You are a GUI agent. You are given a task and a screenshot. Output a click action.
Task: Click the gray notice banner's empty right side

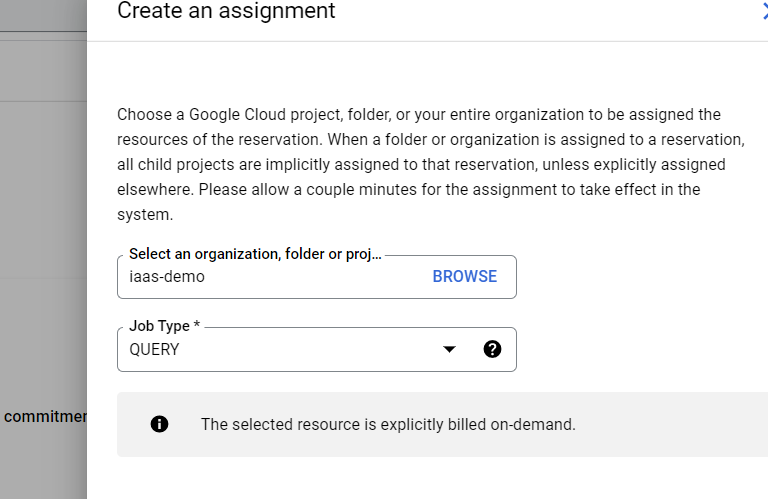tap(680, 424)
